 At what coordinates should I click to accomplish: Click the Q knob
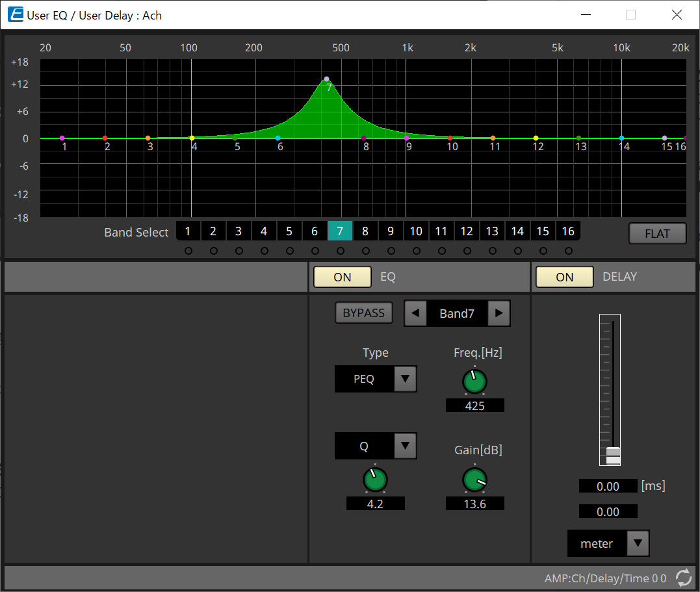pyautogui.click(x=375, y=480)
